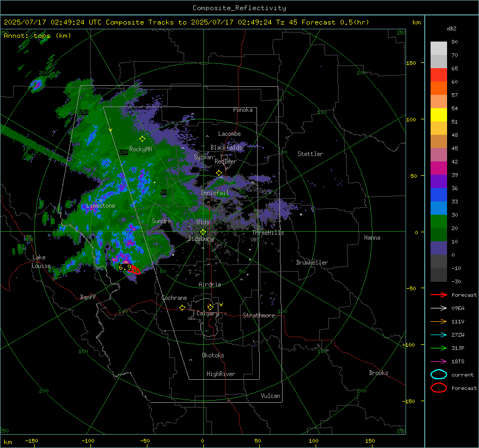The height and width of the screenshot is (448, 479).
Task: Click the Okotoks city label
Action: click(x=213, y=355)
